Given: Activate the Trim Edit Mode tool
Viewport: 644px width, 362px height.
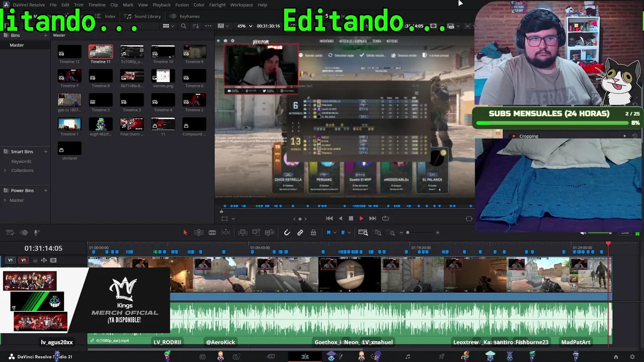Looking at the screenshot, I should 199,232.
